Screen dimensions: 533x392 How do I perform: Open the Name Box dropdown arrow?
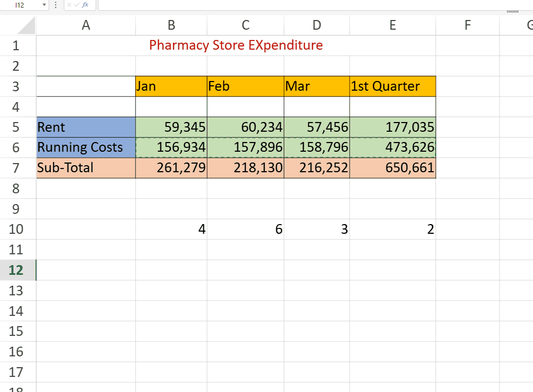point(44,5)
